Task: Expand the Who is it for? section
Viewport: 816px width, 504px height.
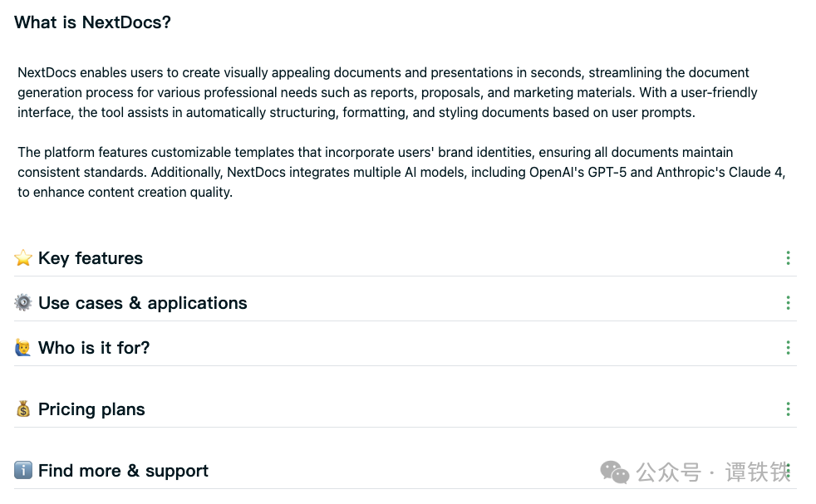Action: tap(94, 348)
